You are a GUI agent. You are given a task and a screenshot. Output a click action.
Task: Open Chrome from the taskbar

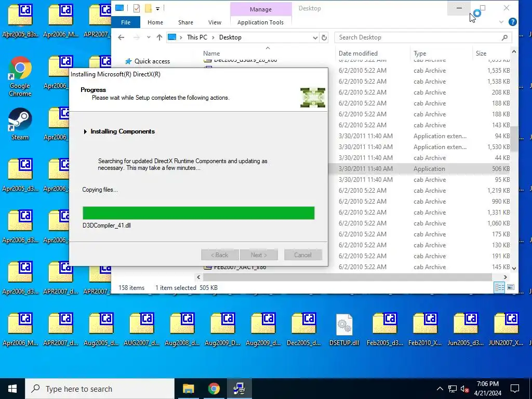point(214,389)
